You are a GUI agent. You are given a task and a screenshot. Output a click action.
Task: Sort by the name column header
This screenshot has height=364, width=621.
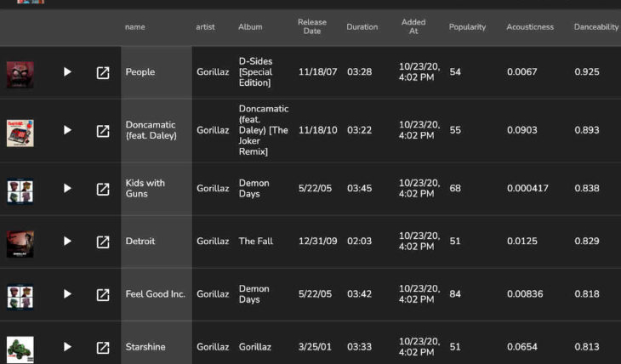click(135, 27)
